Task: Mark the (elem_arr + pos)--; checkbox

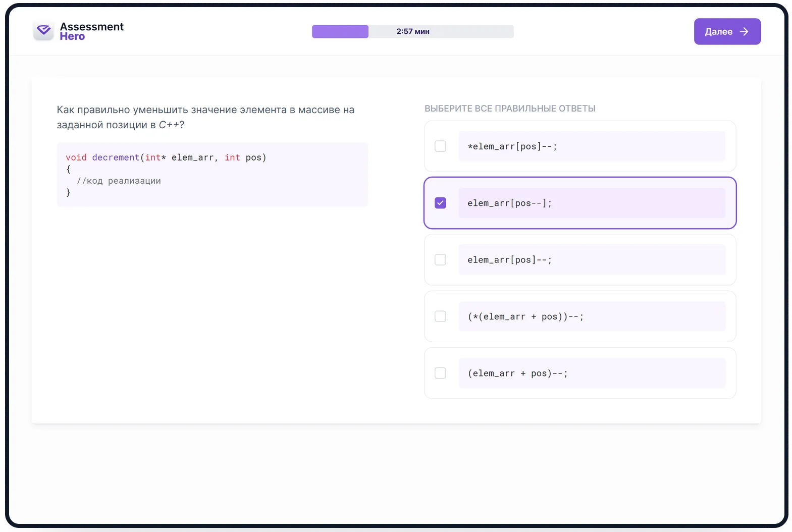Action: [440, 374]
